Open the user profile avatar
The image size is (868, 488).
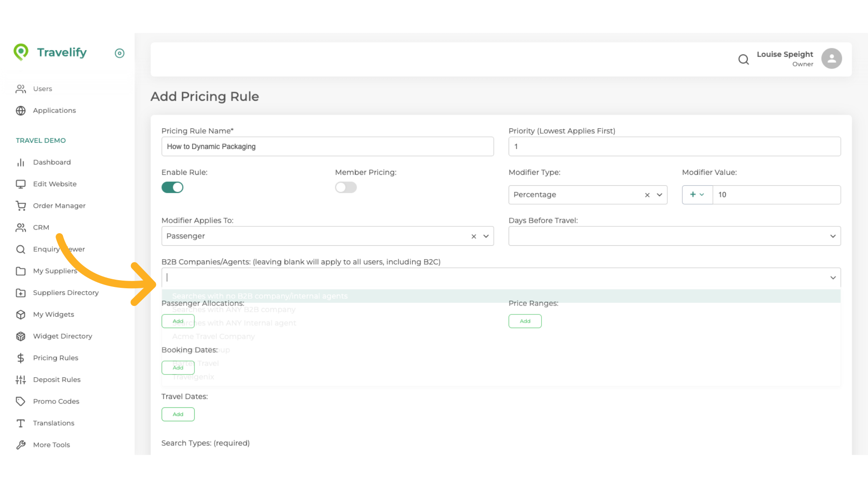point(831,59)
